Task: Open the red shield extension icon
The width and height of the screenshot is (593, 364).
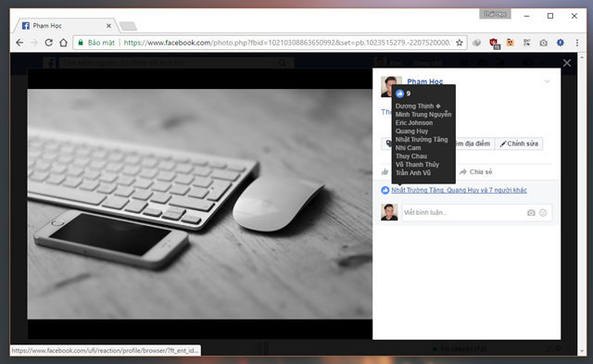Action: coord(494,44)
